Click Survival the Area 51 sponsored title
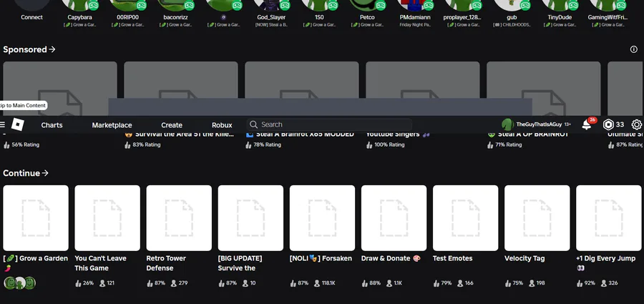644x304 pixels. pyautogui.click(x=180, y=134)
